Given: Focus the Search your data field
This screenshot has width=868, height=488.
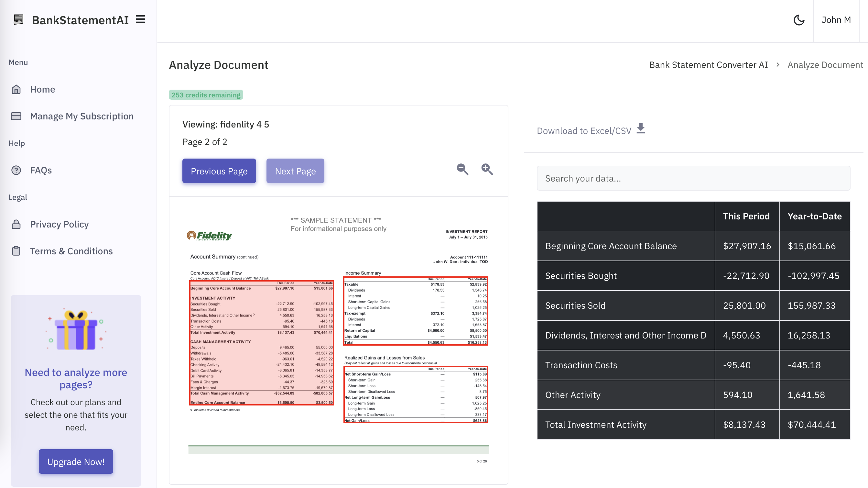Looking at the screenshot, I should [693, 178].
